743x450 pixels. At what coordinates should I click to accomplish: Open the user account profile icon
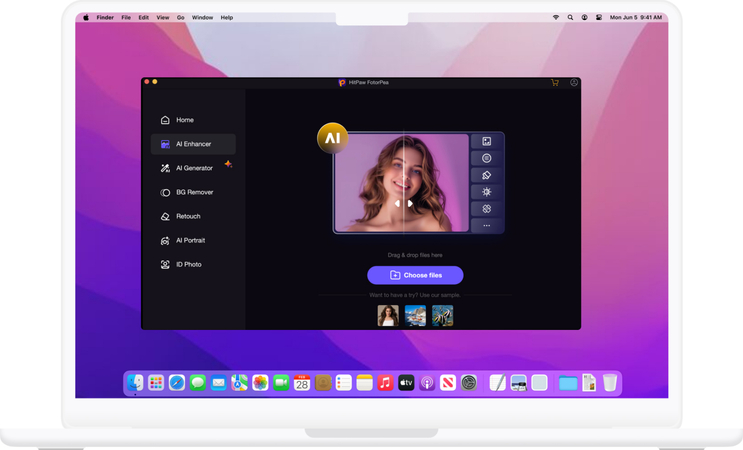(x=574, y=83)
